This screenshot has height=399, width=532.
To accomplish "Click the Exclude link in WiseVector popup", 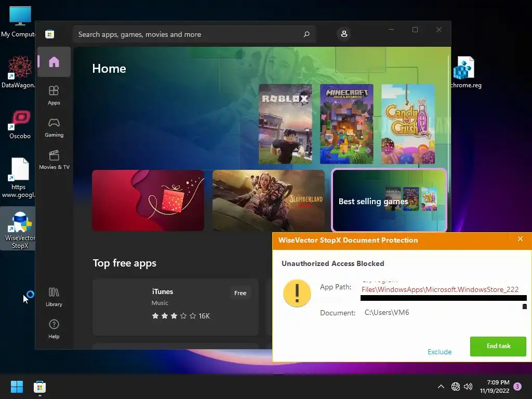I will 440,352.
